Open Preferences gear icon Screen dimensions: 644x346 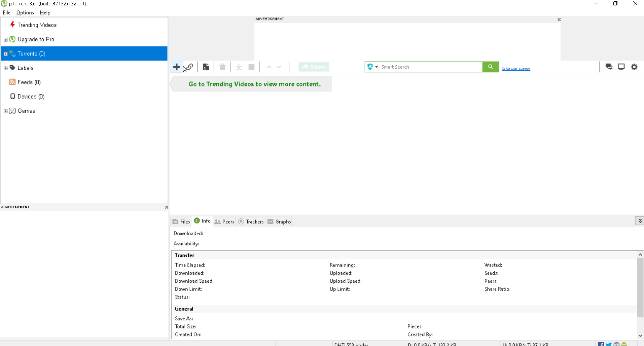[x=634, y=67]
